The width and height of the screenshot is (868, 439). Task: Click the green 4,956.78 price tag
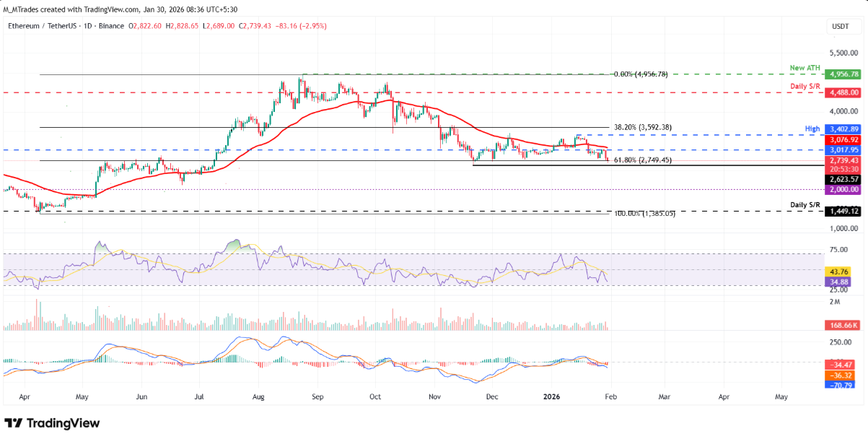click(844, 74)
